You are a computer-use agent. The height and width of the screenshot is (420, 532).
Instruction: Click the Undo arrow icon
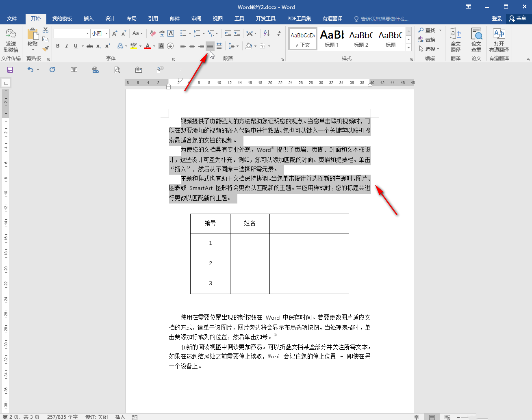point(30,70)
